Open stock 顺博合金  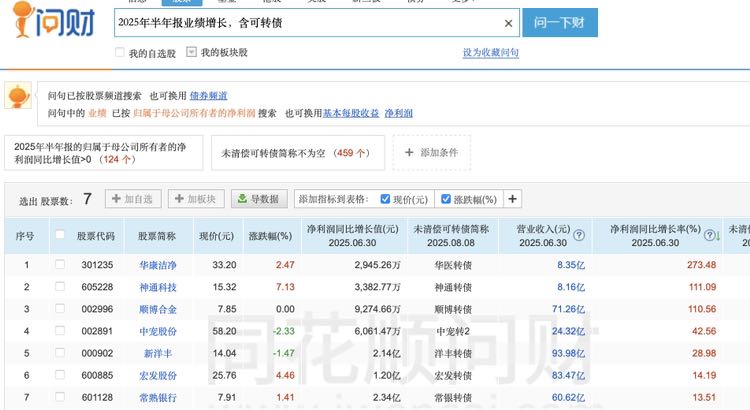(x=158, y=309)
